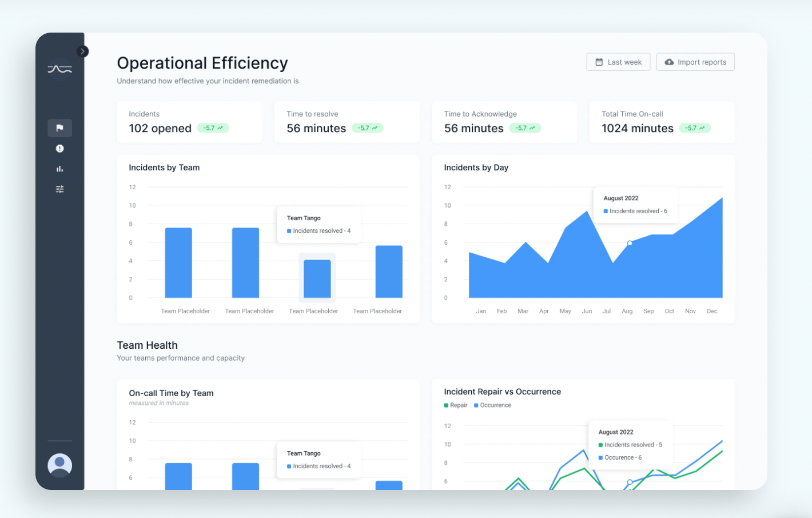Select the 1024 minutes value
This screenshot has width=812, height=518.
tap(638, 129)
